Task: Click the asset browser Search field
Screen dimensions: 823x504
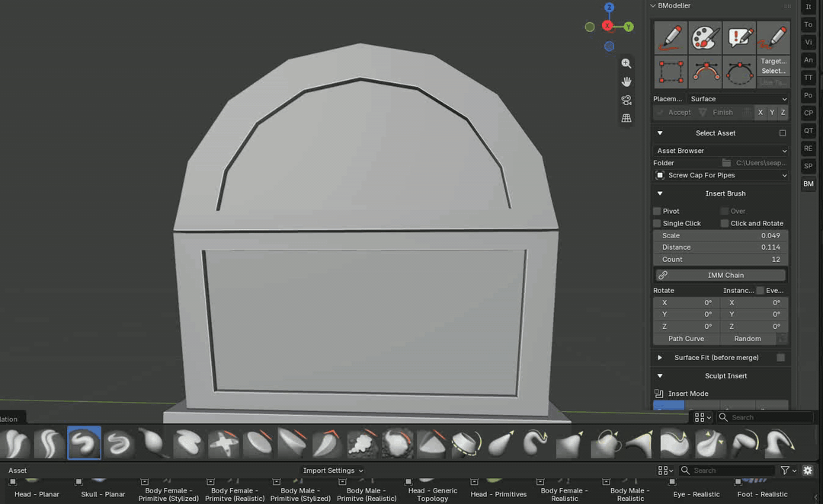Action: [727, 471]
